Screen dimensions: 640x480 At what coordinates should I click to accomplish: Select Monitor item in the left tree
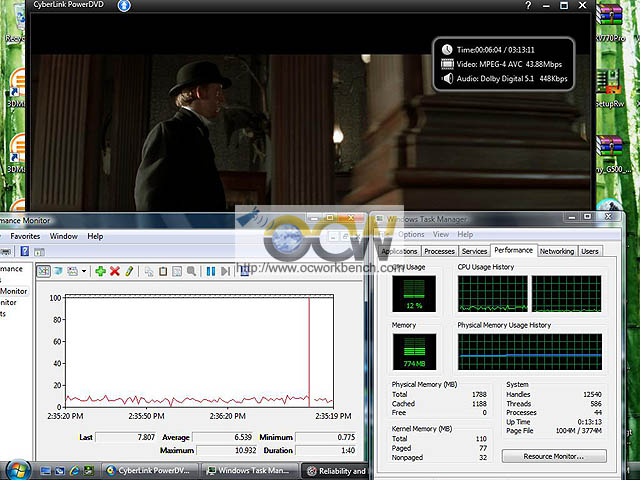(x=13, y=291)
